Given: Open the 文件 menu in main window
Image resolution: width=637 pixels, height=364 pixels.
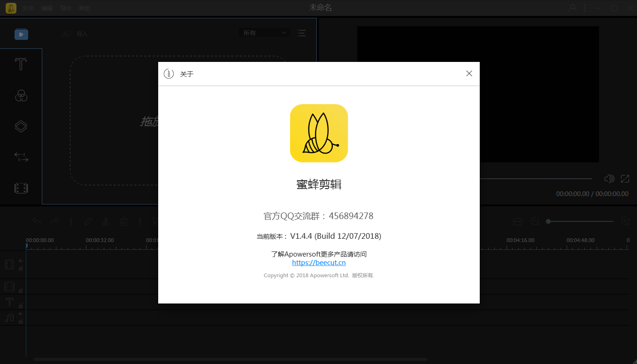Looking at the screenshot, I should point(28,8).
